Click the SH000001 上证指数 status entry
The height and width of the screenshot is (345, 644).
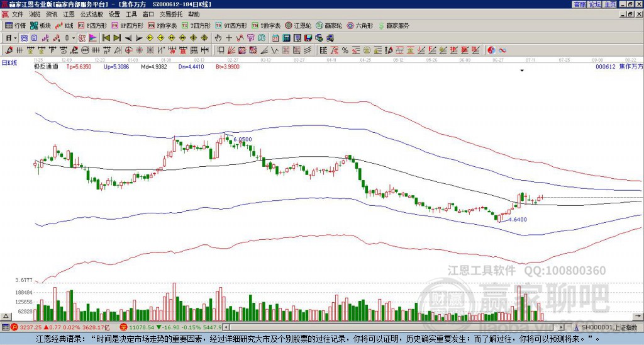pos(609,327)
